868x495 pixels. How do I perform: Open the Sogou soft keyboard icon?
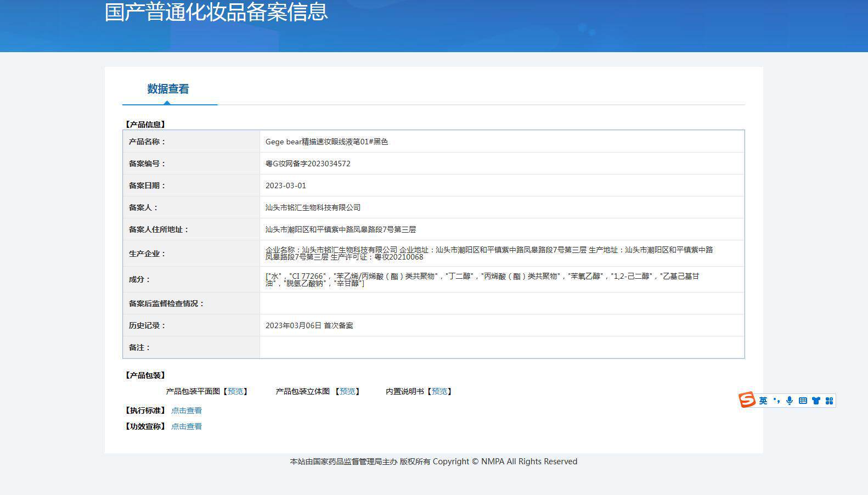(x=803, y=401)
